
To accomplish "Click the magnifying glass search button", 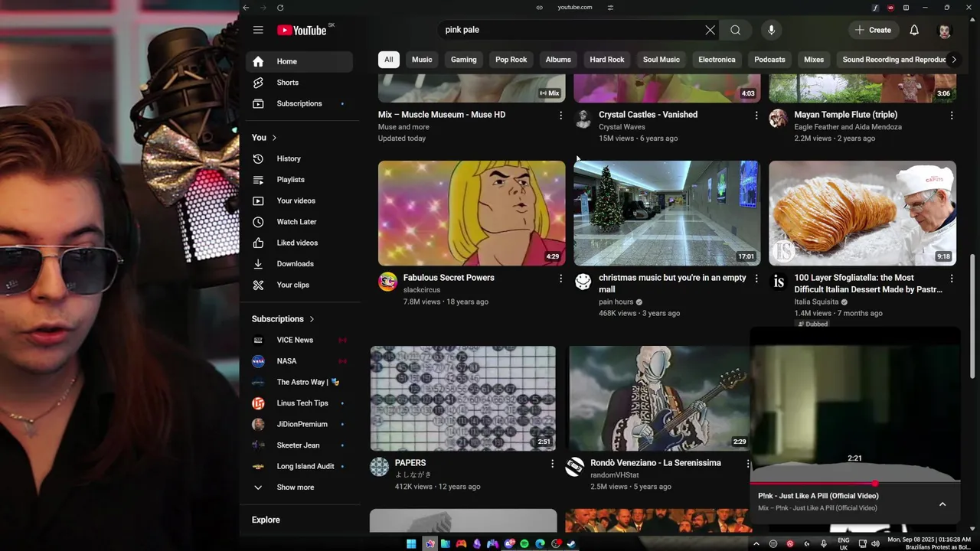I will (x=735, y=30).
